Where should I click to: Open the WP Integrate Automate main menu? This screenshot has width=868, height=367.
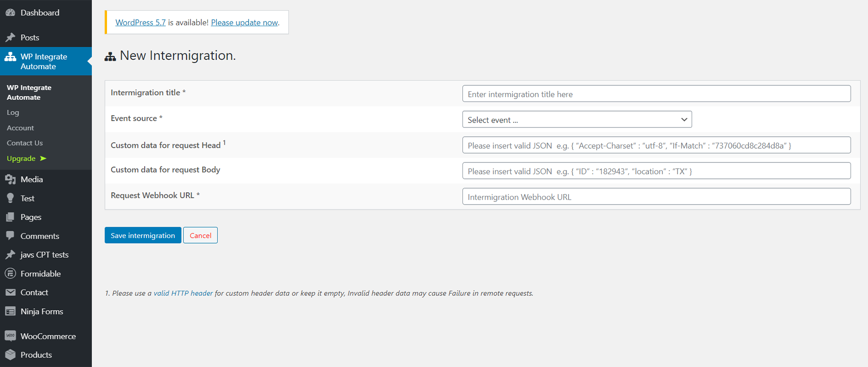[x=46, y=61]
